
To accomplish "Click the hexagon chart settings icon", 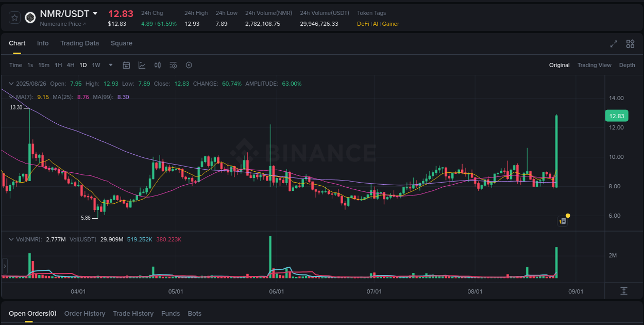I will pos(189,64).
